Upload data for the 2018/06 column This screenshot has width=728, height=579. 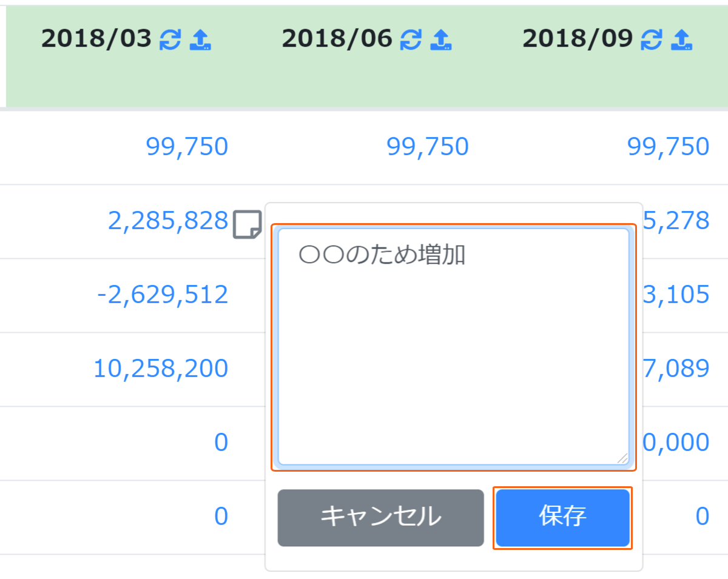click(x=441, y=40)
